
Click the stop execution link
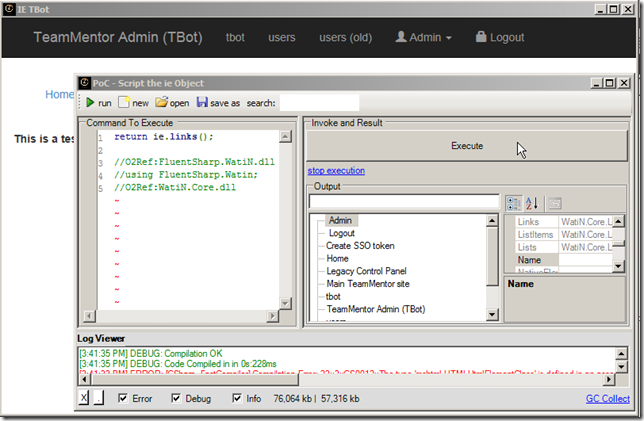click(335, 171)
